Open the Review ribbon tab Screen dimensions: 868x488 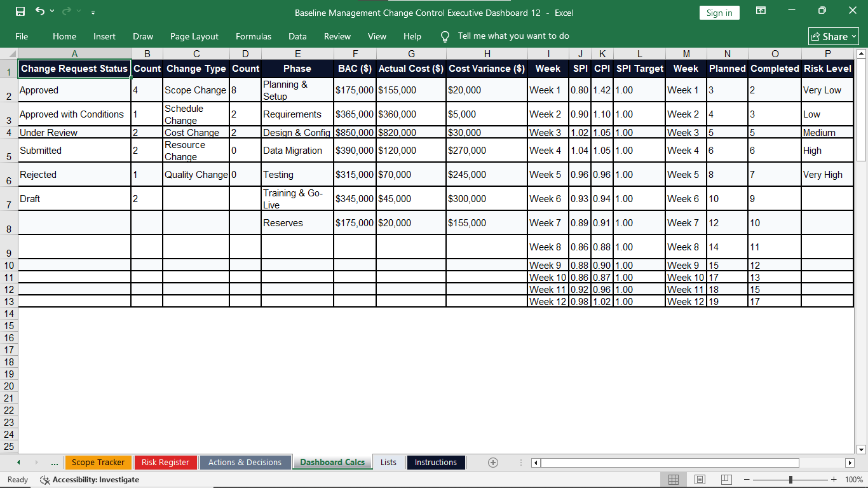point(337,36)
